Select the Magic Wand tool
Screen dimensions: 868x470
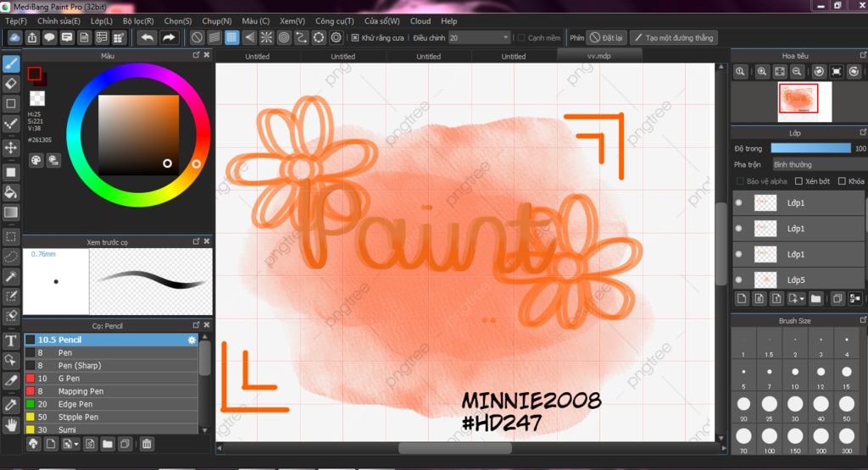pos(11,276)
